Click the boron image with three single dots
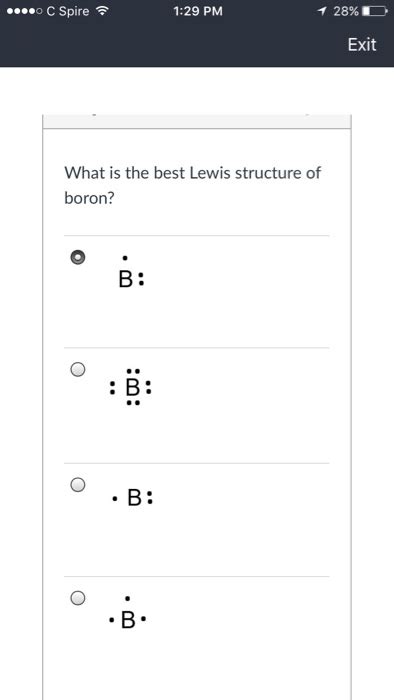This screenshot has height=700, width=394. click(x=128, y=612)
